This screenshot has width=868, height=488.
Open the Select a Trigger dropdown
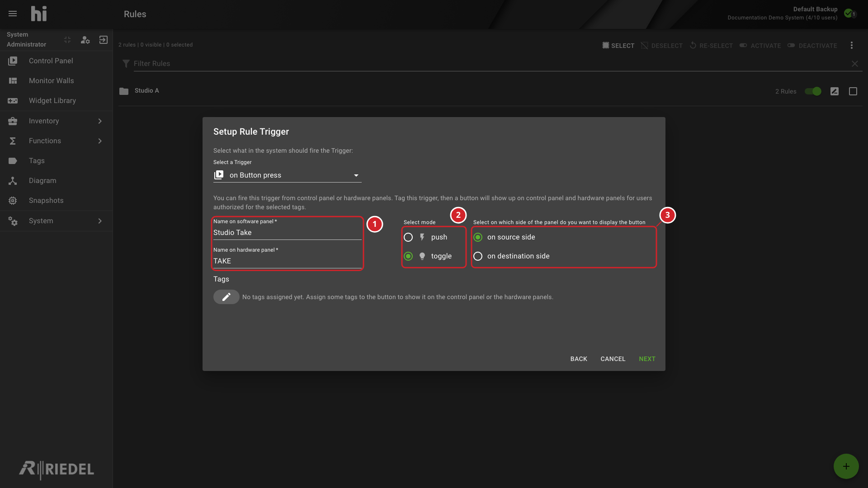tap(288, 175)
